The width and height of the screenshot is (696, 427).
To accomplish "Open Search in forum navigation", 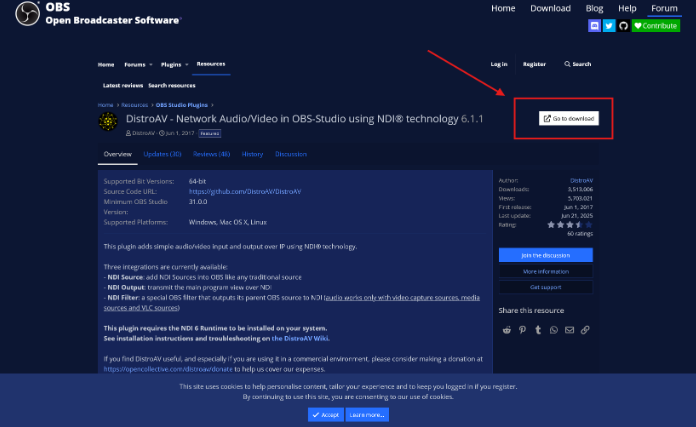I will click(577, 64).
